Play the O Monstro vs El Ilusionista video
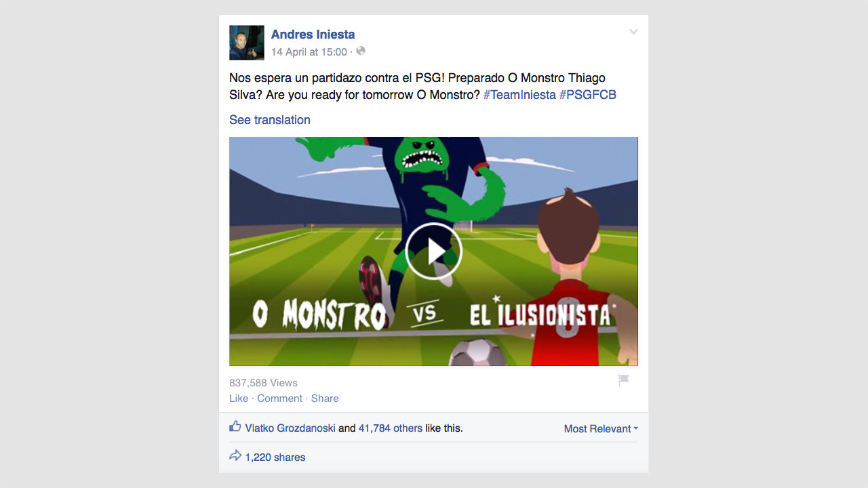The image size is (868, 488). tap(433, 251)
